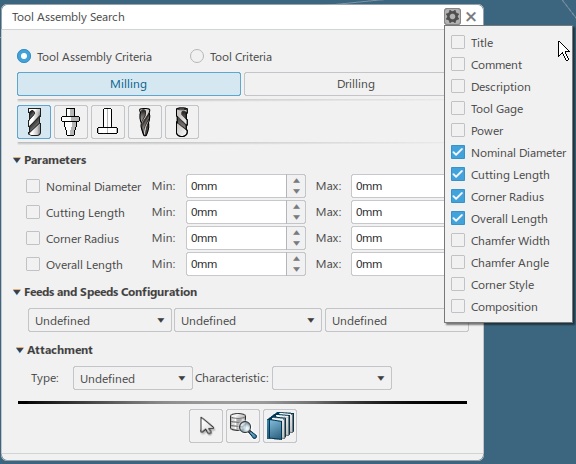Switch to the Drilling tab

click(355, 84)
